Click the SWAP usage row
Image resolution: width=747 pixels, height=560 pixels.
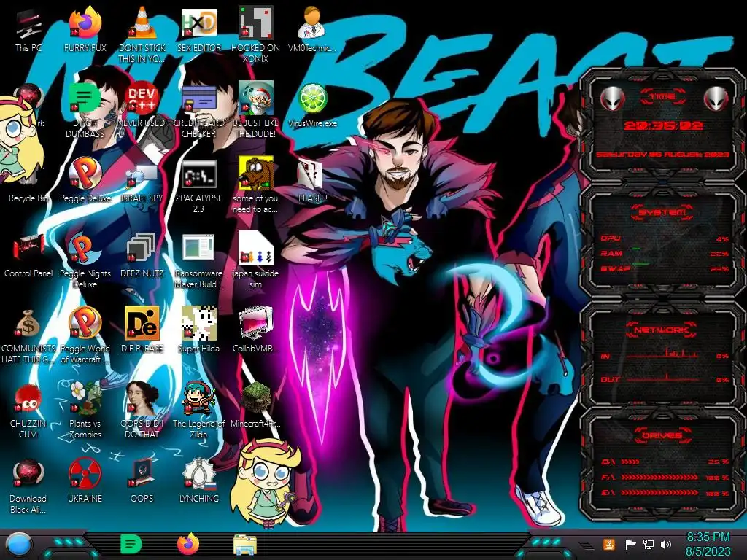tap(665, 269)
